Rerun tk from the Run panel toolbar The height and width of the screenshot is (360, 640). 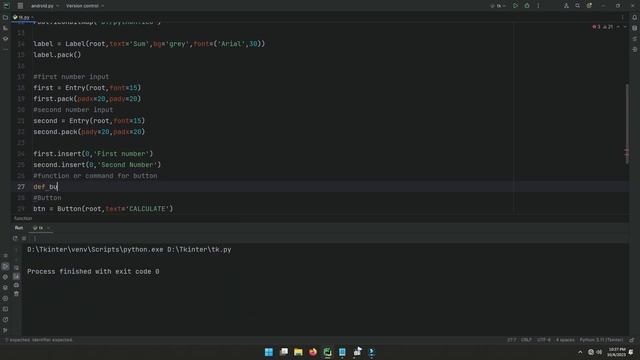16,238
